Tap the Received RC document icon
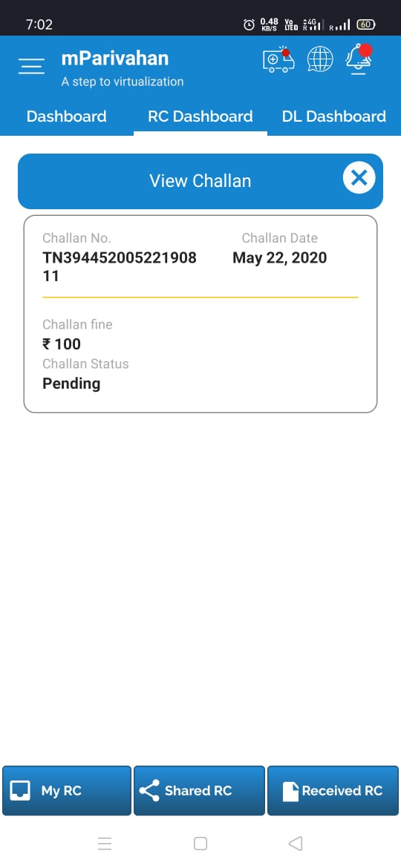 click(x=290, y=791)
